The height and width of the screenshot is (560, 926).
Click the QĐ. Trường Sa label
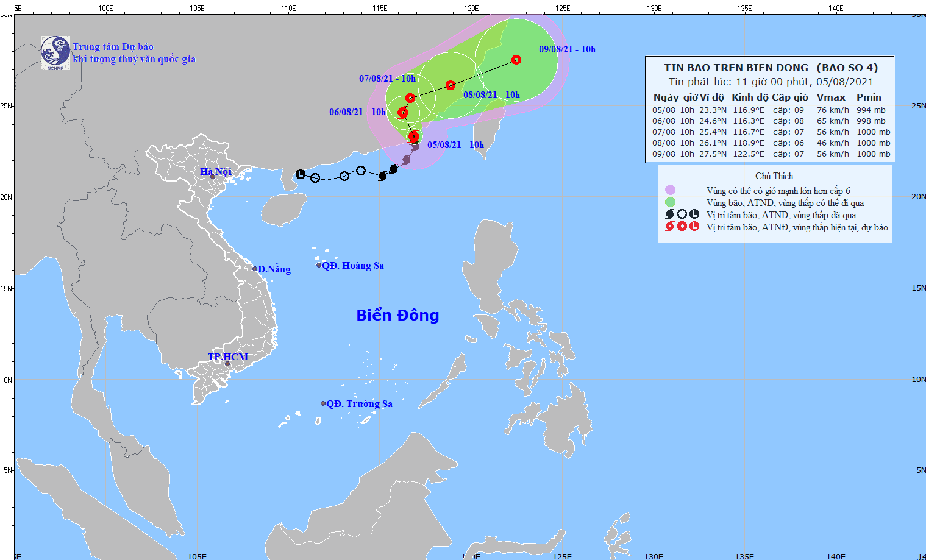pos(359,403)
